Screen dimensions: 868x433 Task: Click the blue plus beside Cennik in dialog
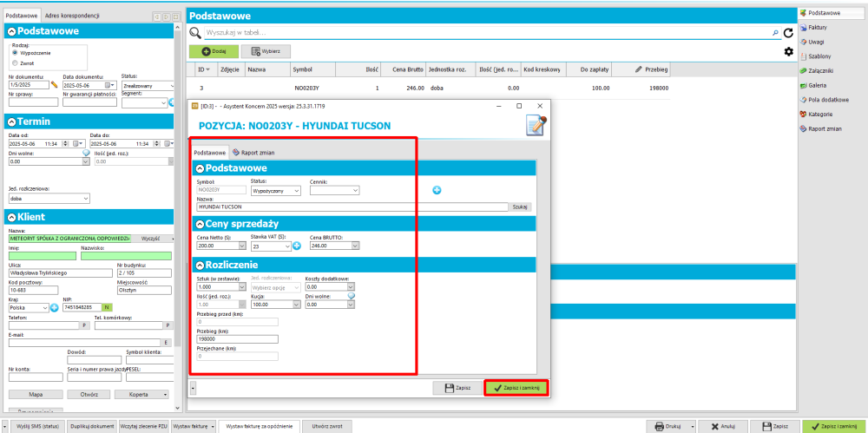pyautogui.click(x=437, y=191)
